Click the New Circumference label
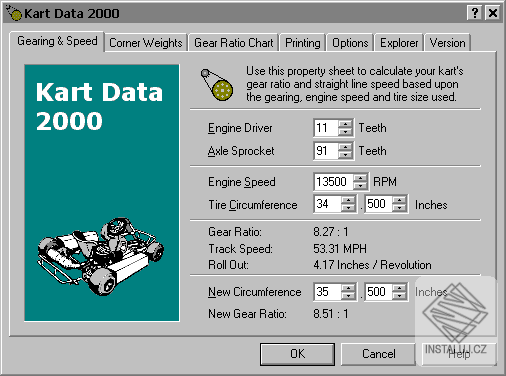506x376 pixels. click(254, 292)
